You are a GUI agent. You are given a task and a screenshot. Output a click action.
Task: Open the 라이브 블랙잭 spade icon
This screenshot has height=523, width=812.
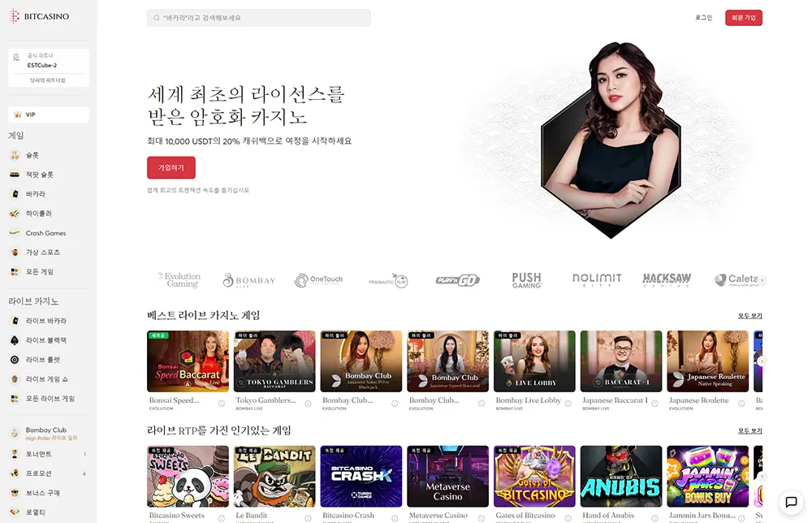coord(15,340)
